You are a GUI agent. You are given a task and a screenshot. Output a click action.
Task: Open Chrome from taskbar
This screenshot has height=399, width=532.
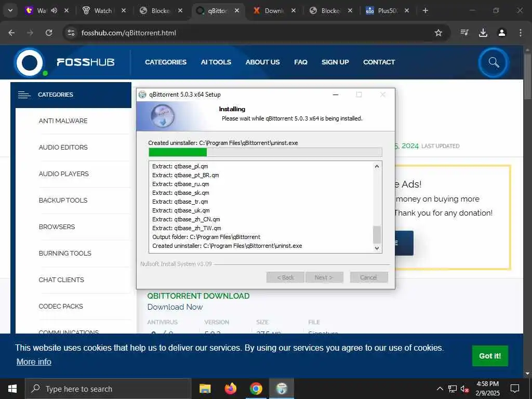point(256,389)
